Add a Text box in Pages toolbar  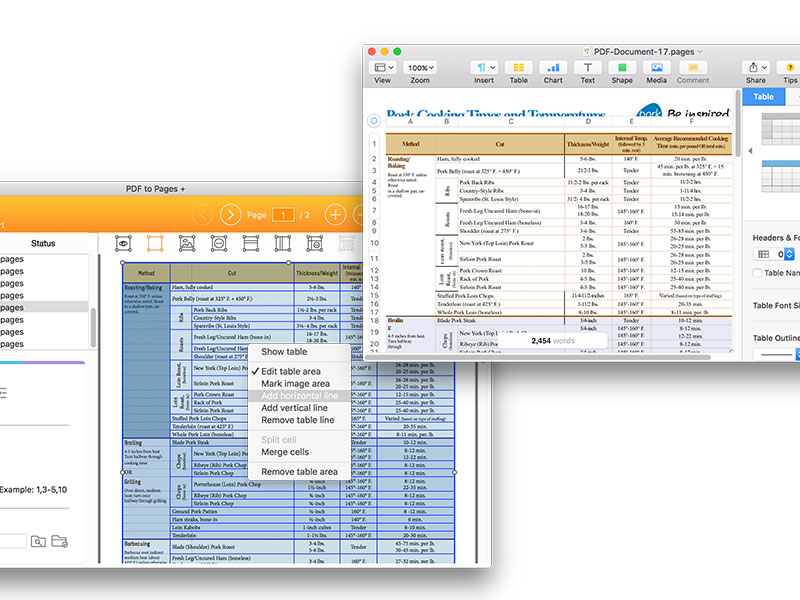click(x=588, y=67)
